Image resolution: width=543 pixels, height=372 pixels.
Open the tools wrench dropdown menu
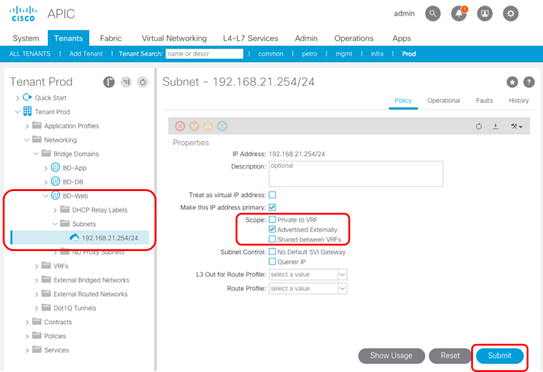[516, 126]
